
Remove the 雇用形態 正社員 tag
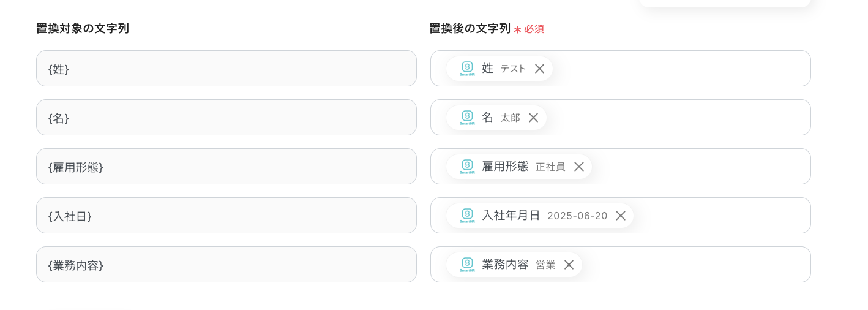point(578,167)
